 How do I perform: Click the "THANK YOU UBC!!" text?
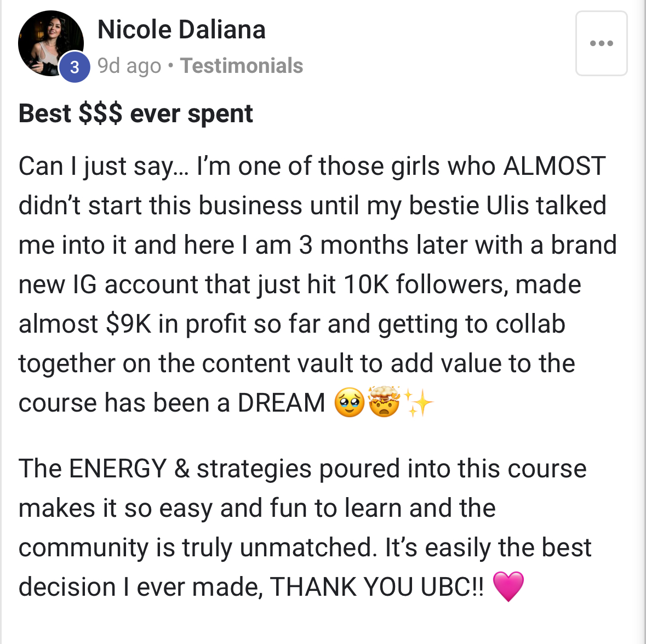pyautogui.click(x=377, y=587)
